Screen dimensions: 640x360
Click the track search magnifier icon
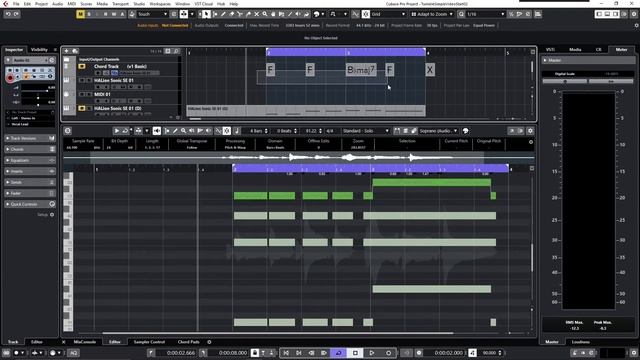(176, 51)
